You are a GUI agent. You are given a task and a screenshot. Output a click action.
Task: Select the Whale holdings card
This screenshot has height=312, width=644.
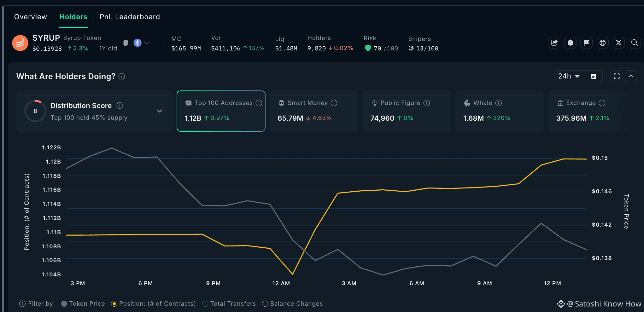[499, 111]
